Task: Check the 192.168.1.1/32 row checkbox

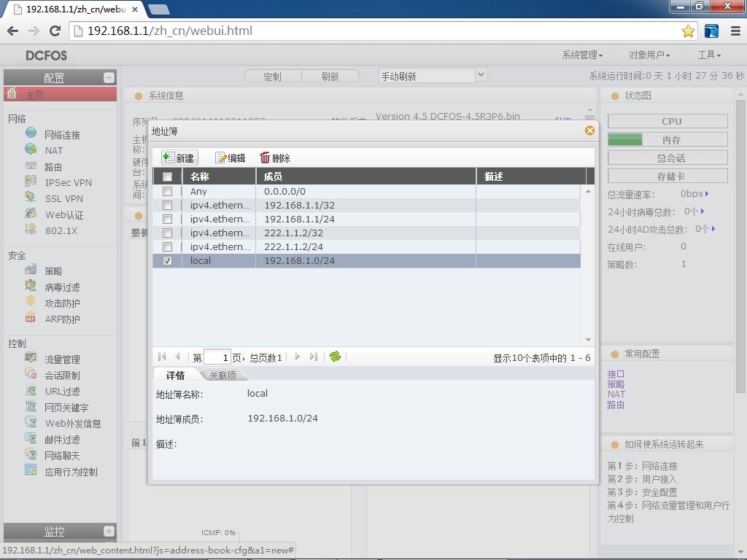Action: (x=167, y=205)
